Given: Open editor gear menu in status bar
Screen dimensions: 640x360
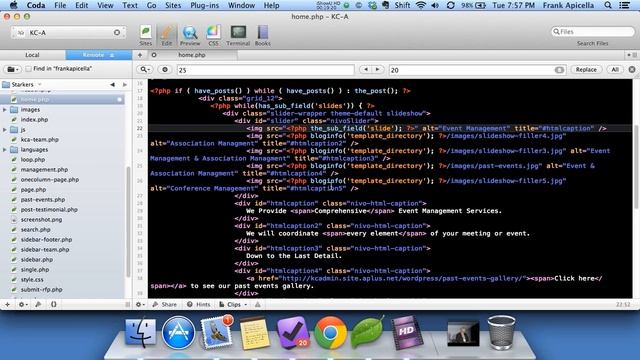Looking at the screenshot, I should point(140,304).
